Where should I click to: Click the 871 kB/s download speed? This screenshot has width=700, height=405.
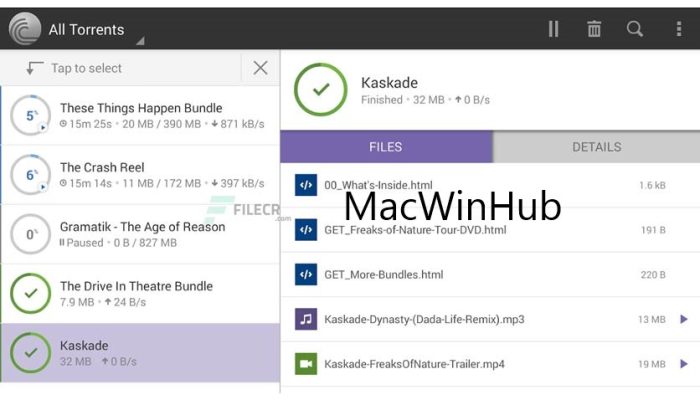pos(238,124)
